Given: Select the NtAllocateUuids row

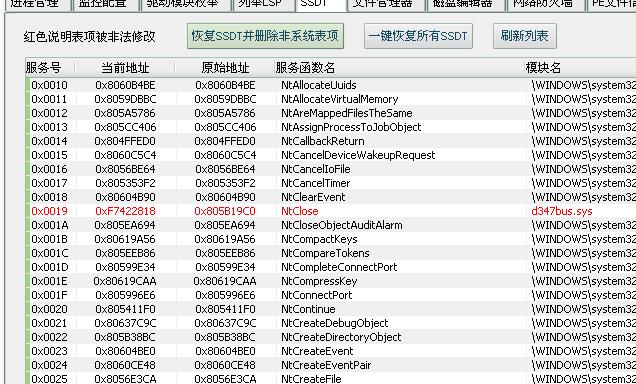Looking at the screenshot, I should 331,85.
